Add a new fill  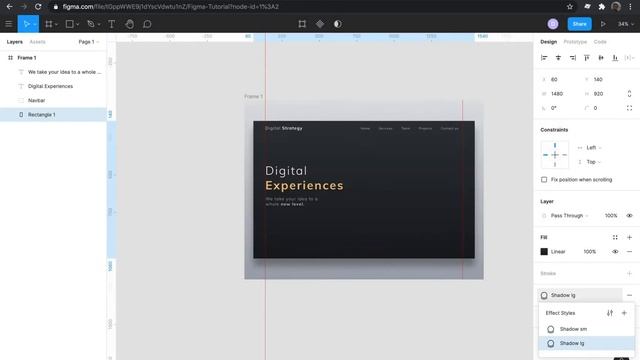coord(629,237)
